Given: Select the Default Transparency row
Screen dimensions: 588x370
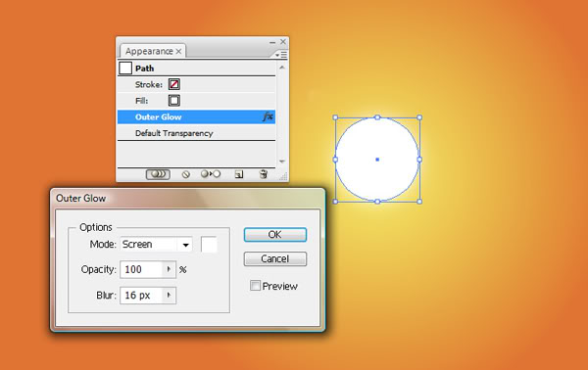Looking at the screenshot, I should 196,133.
